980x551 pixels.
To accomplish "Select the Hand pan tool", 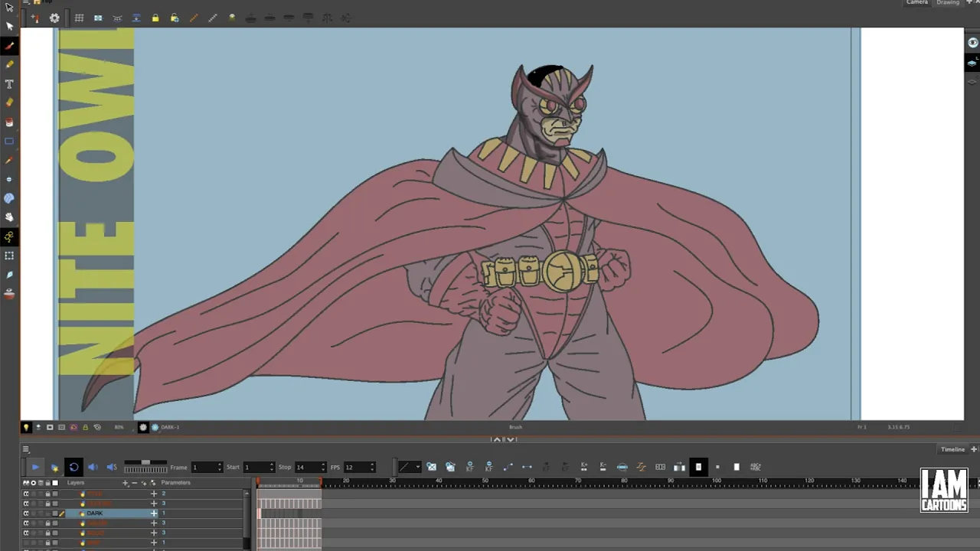I will 9,217.
